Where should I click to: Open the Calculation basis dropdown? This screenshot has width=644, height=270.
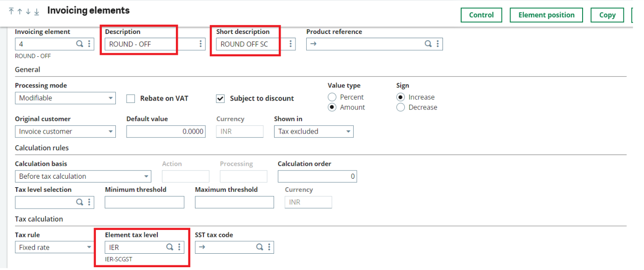[x=146, y=176]
